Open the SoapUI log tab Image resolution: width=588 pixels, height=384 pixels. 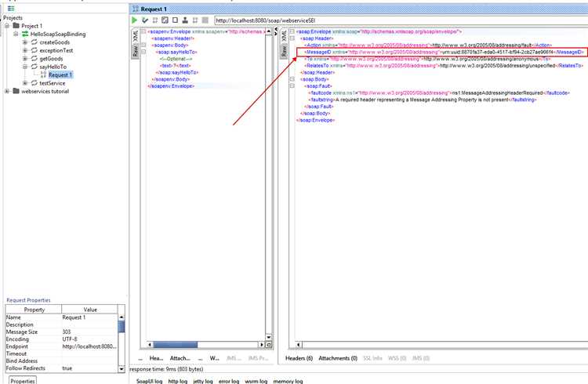[x=149, y=381]
